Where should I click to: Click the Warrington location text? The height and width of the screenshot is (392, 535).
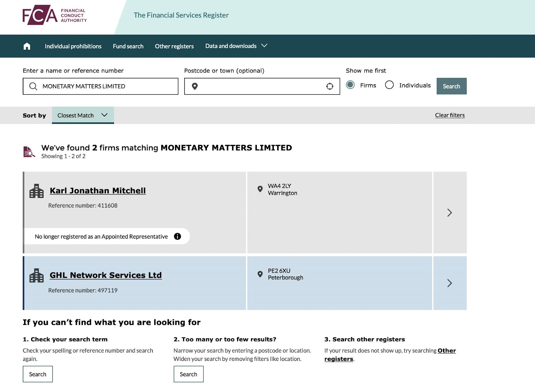(x=282, y=193)
